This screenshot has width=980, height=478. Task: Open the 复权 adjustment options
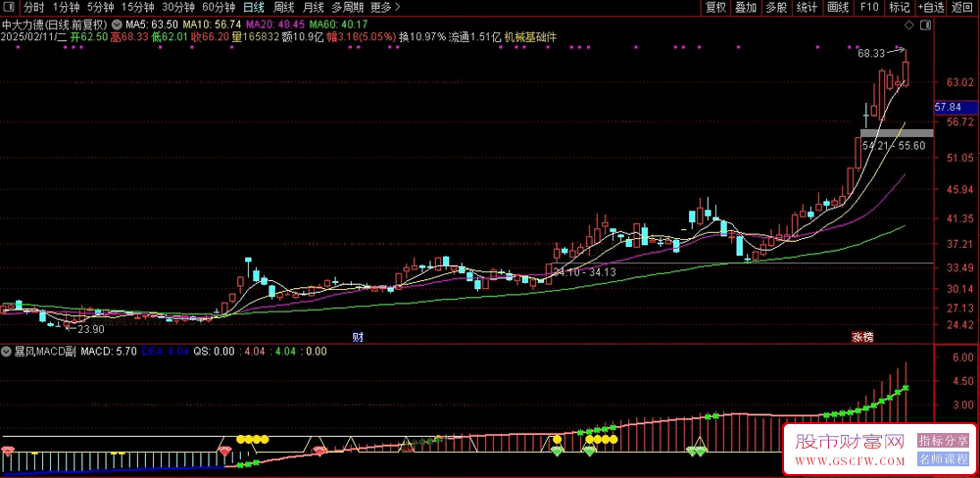[x=715, y=8]
